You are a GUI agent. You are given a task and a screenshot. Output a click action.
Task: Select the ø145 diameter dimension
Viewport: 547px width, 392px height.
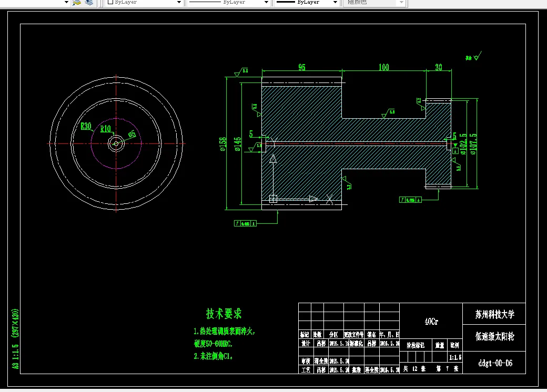coord(238,143)
